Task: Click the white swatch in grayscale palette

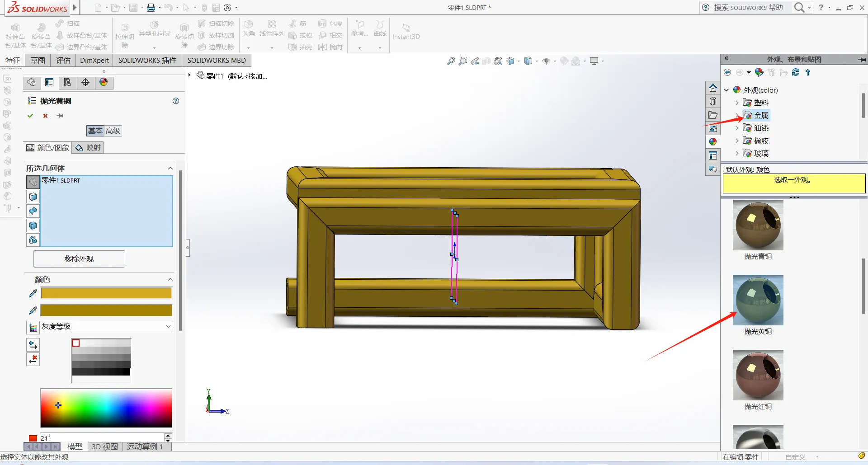Action: point(76,343)
